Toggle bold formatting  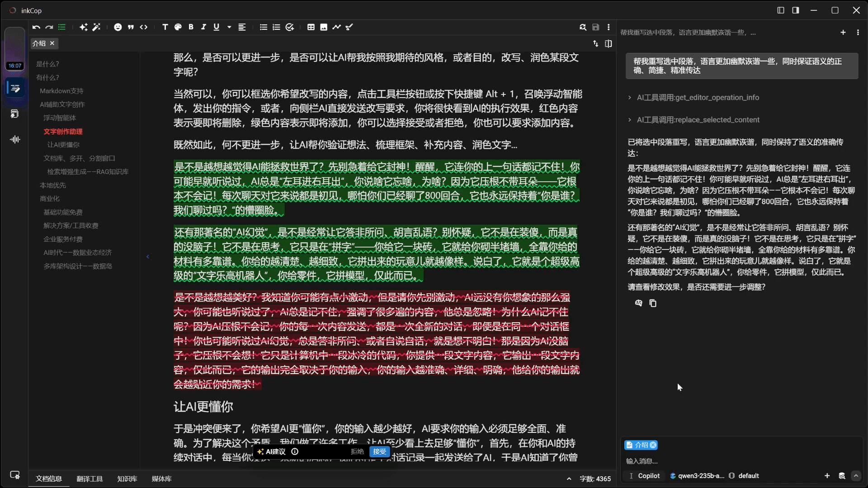(x=191, y=27)
